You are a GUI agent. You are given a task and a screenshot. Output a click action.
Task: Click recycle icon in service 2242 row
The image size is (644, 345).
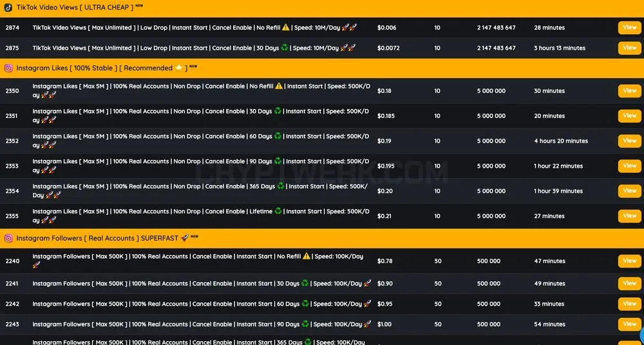coord(305,304)
